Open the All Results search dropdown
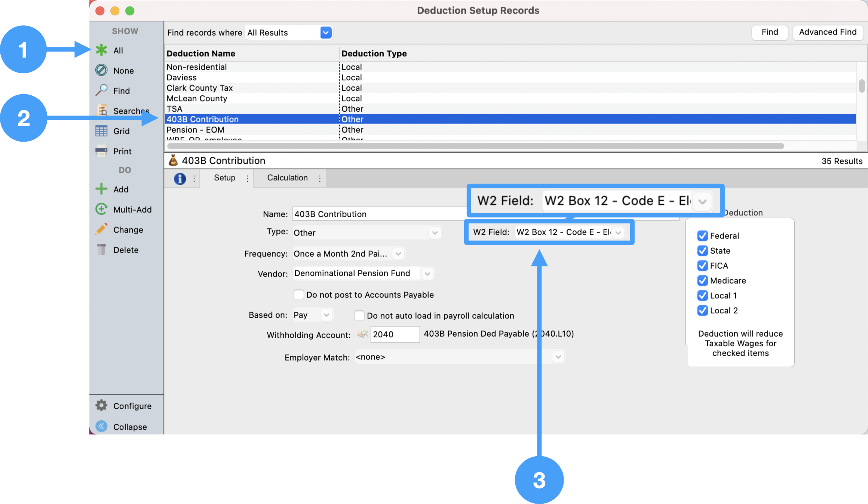The image size is (868, 504). point(326,33)
